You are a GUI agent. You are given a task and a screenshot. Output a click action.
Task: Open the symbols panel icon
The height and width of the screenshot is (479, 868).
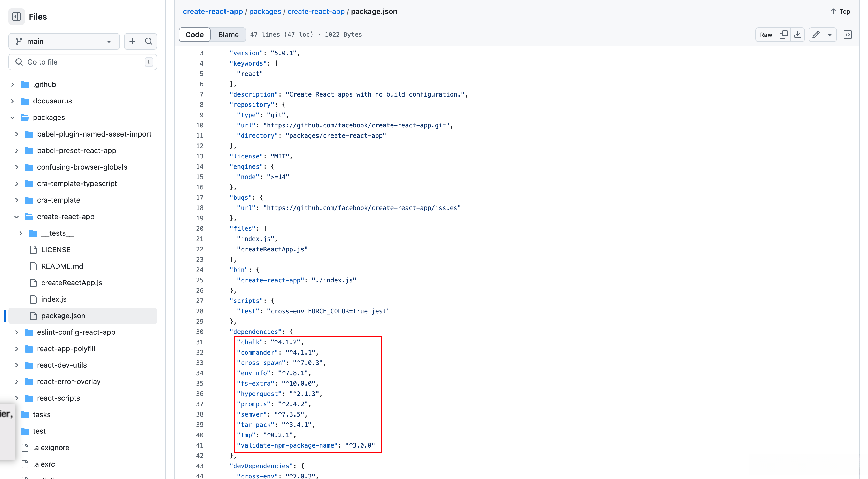847,35
